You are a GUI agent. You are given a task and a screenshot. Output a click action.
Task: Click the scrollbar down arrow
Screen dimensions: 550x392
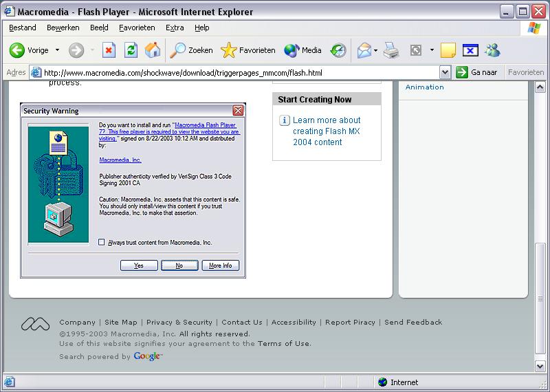click(540, 366)
